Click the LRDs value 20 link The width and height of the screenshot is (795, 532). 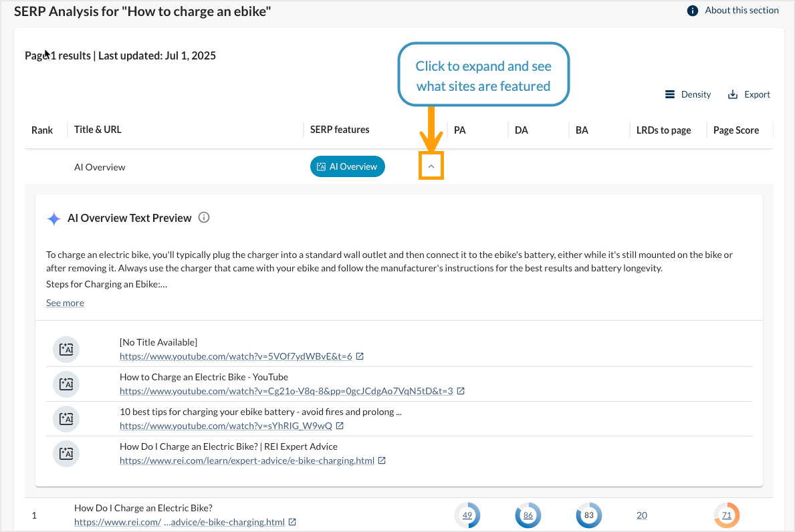642,515
